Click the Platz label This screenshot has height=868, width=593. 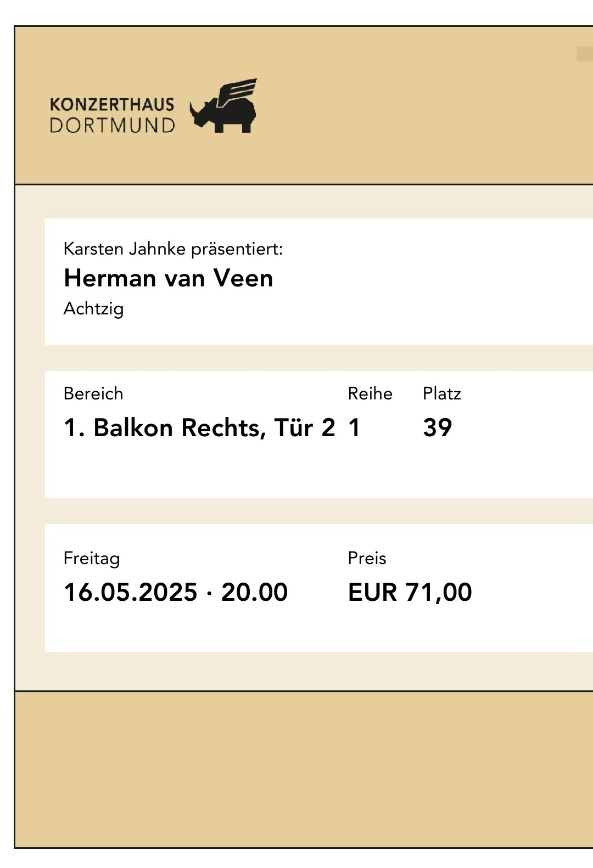442,393
